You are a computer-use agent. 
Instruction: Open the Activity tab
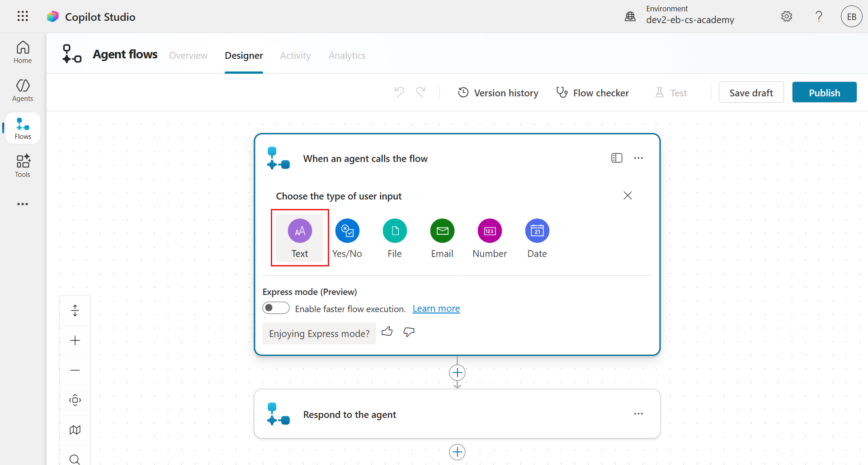[295, 56]
